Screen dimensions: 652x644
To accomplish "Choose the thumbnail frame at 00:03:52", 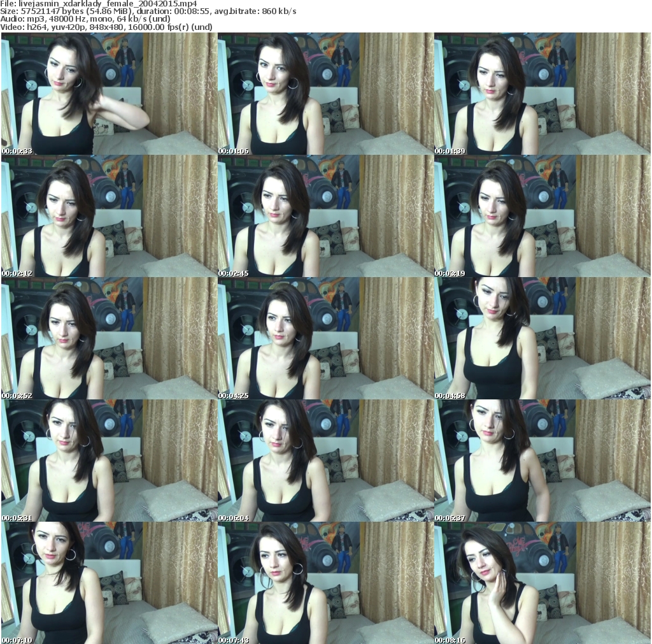I will click(x=109, y=339).
